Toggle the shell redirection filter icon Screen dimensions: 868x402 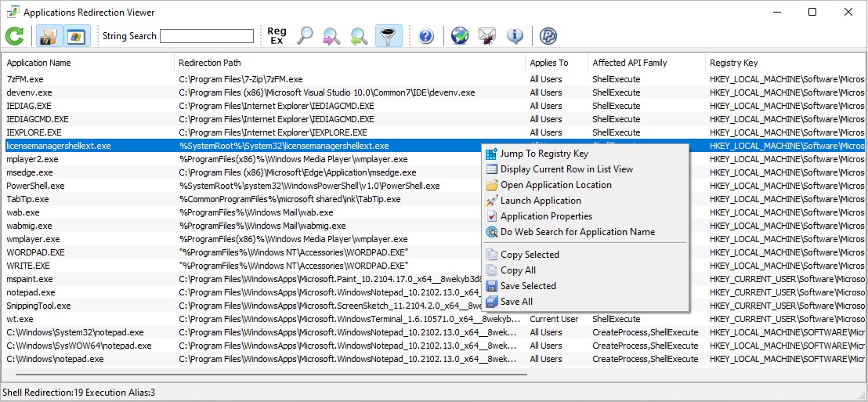tap(50, 36)
